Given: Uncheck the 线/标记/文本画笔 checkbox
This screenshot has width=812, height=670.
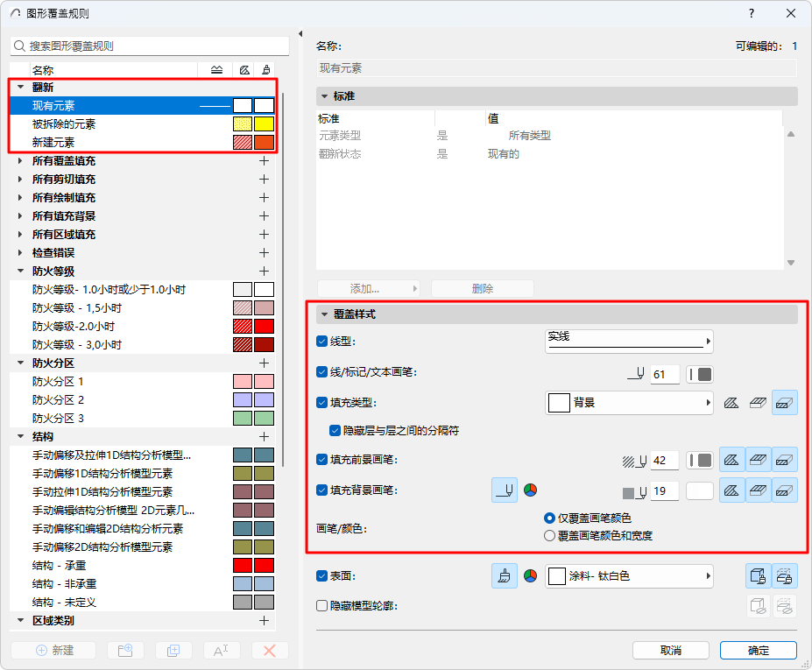Looking at the screenshot, I should 322,371.
